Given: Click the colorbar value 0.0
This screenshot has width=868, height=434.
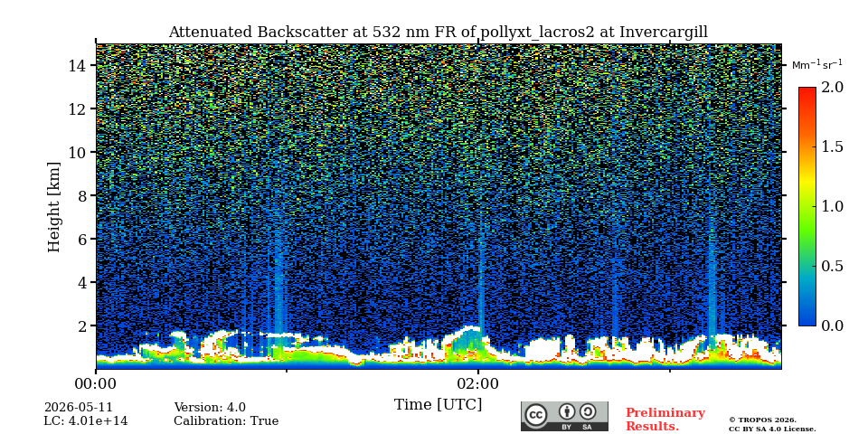Looking at the screenshot, I should 832,325.
